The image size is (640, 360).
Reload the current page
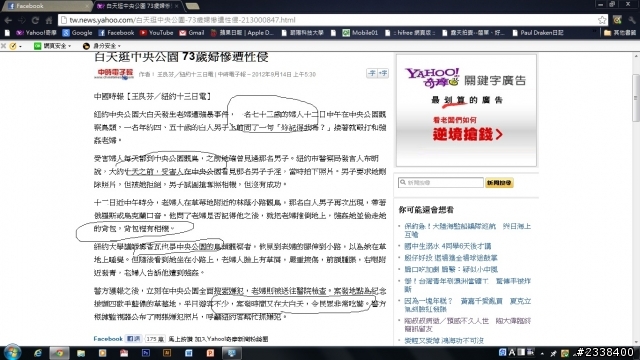[35, 20]
